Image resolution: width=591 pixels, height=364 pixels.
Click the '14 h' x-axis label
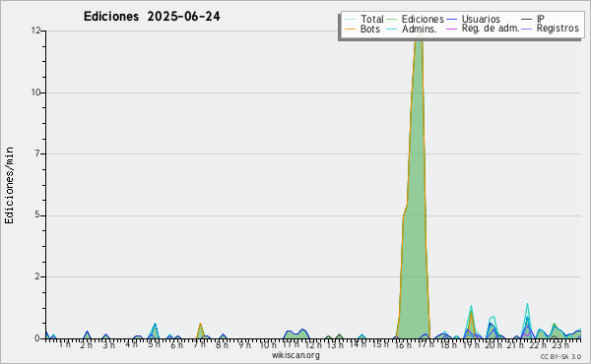(x=358, y=344)
